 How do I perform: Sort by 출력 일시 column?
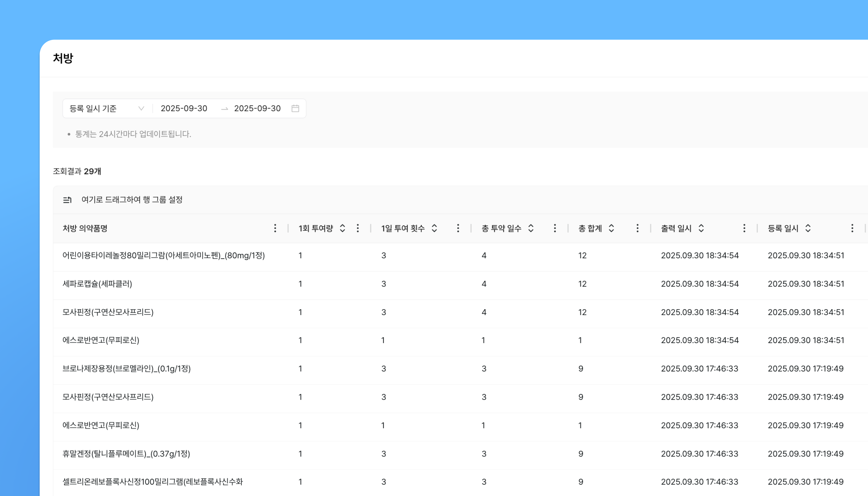[x=701, y=228]
